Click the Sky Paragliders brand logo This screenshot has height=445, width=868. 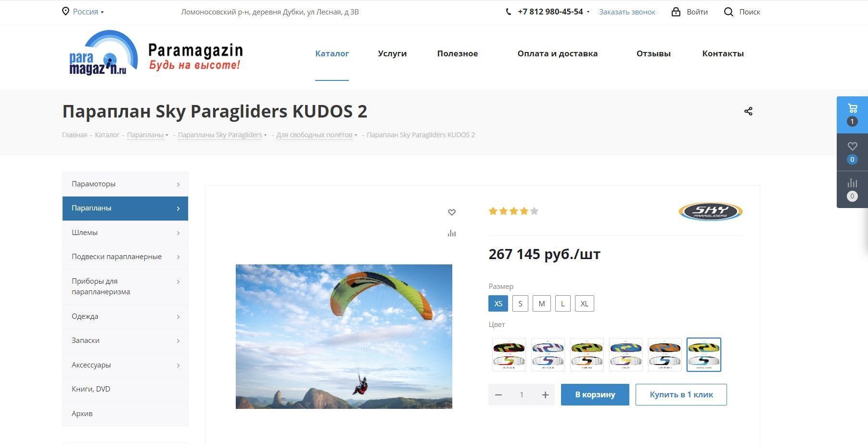click(x=711, y=211)
